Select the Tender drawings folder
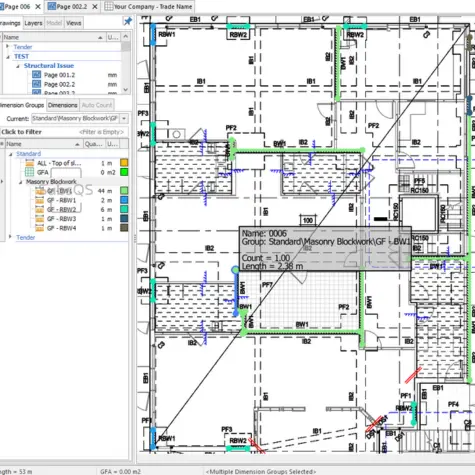Viewport: 475px width, 475px height. (x=23, y=47)
